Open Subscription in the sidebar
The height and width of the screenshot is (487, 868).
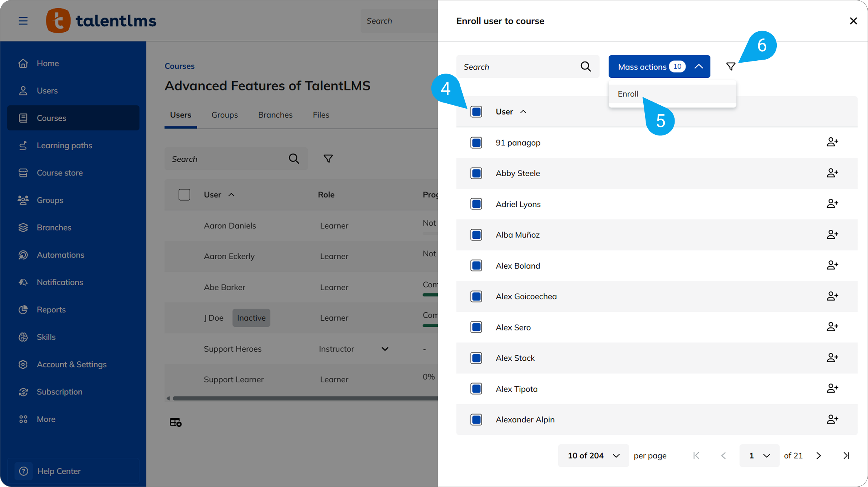click(x=73, y=392)
